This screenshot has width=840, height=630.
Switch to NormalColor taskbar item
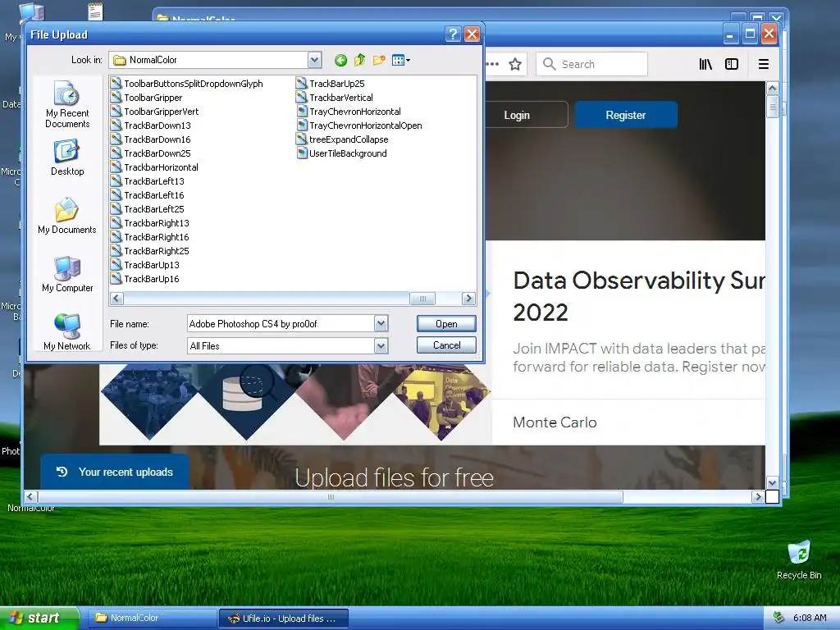[151, 619]
